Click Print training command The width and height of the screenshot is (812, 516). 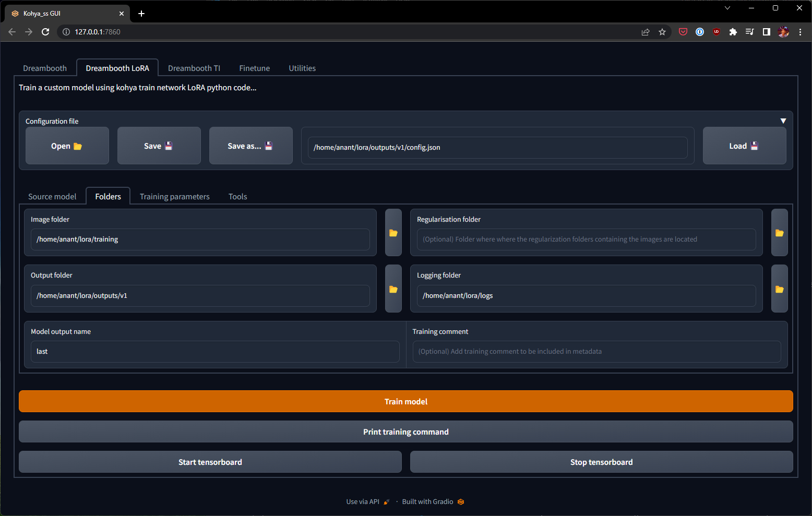(x=406, y=431)
